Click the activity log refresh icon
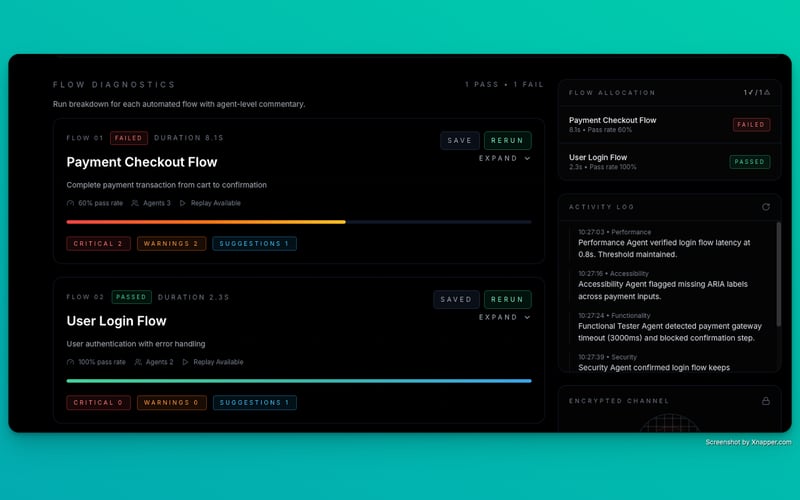 coord(765,207)
